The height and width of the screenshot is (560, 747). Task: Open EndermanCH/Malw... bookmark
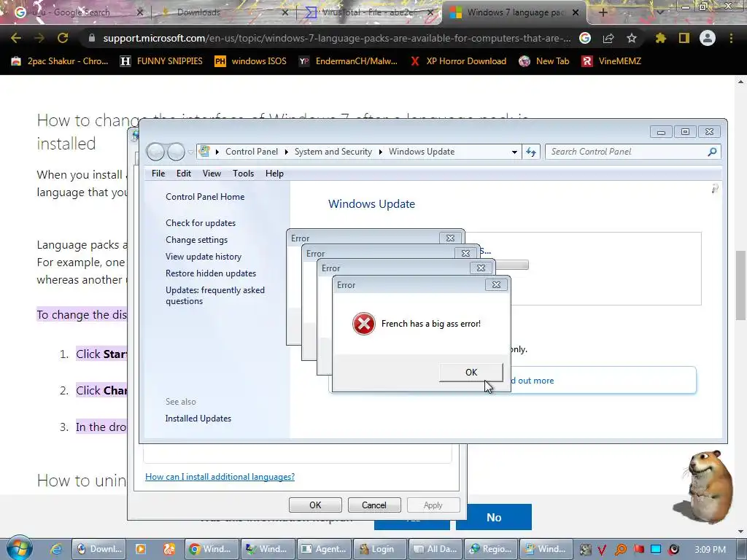point(348,61)
